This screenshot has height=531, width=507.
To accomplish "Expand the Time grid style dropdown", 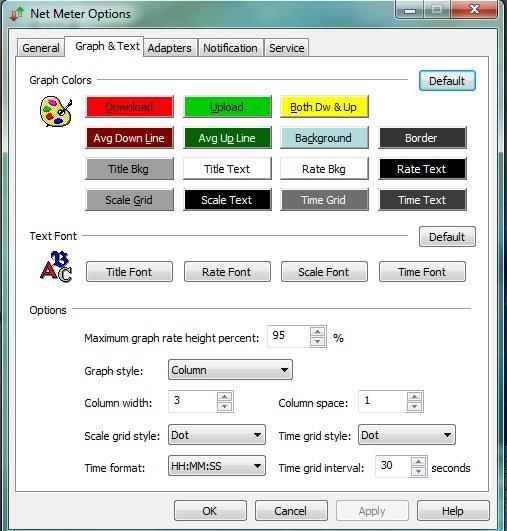I will click(407, 434).
